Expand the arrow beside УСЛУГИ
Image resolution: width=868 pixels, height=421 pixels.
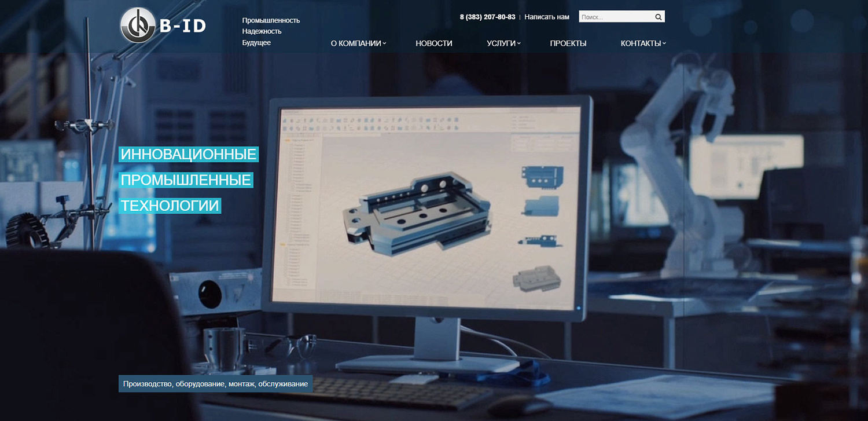[x=519, y=43]
